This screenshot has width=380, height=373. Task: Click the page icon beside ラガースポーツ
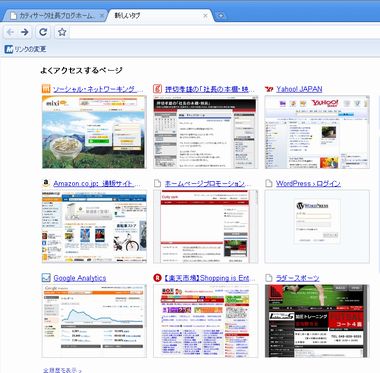coord(269,278)
